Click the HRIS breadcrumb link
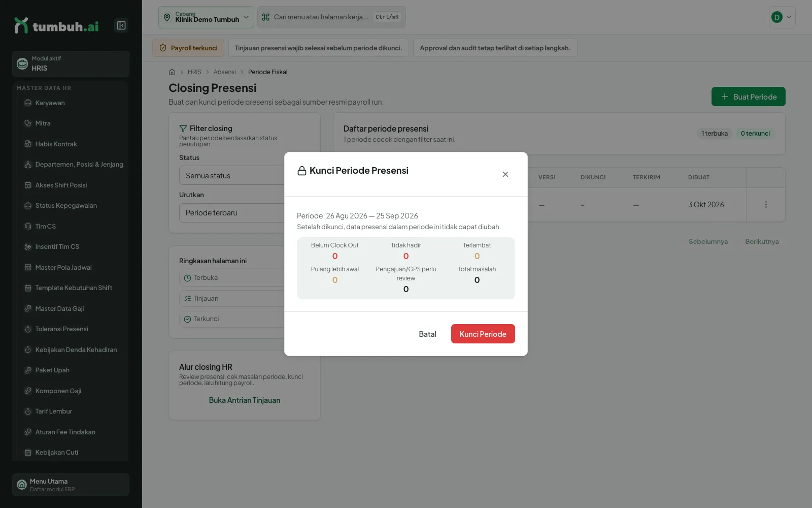 (194, 72)
